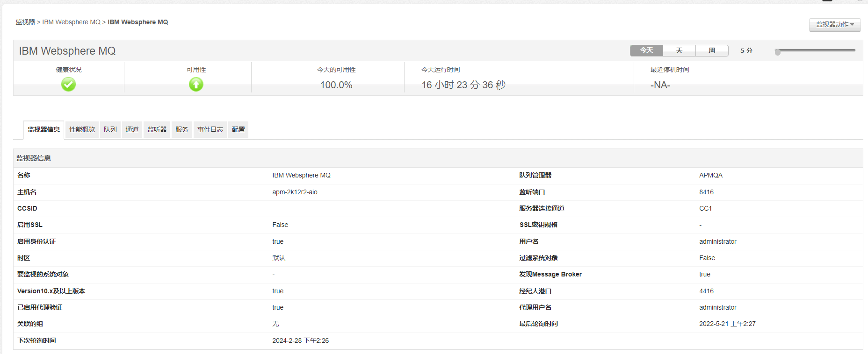
Task: Click the green availability up-arrow icon
Action: (196, 84)
